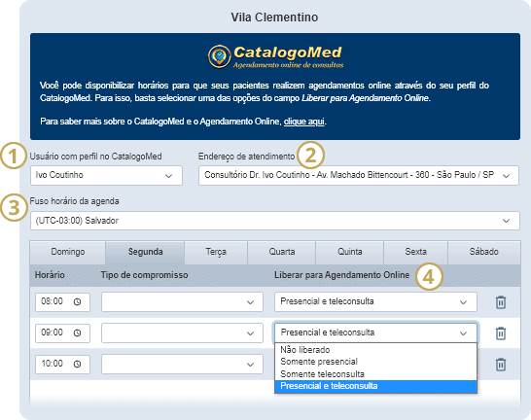Open Tipo de compromisso dropdown for 10:00
Image resolution: width=531 pixels, height=420 pixels.
tap(182, 365)
